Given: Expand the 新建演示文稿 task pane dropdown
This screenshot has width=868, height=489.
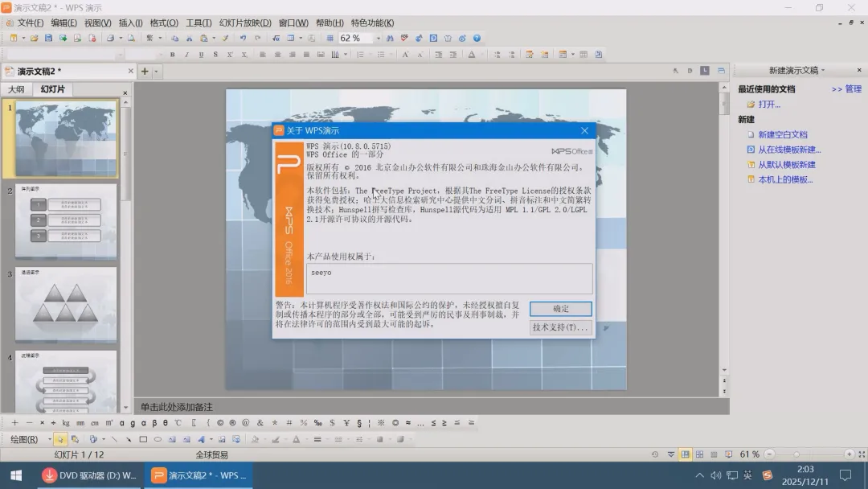Looking at the screenshot, I should pos(823,70).
